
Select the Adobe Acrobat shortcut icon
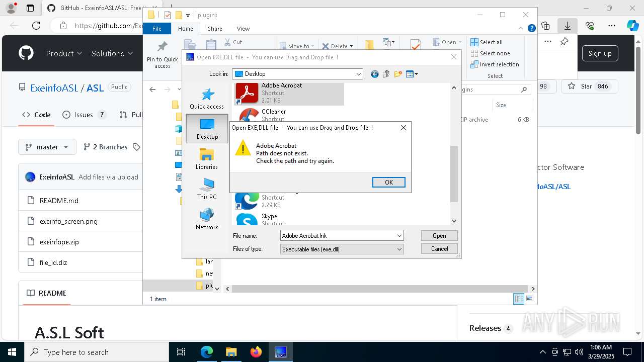(247, 93)
